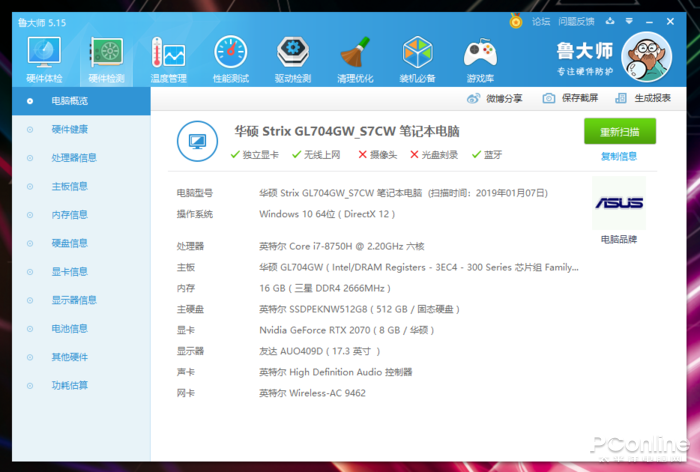700x472 pixels.
Task: Click the 生成报表 report icon
Action: [621, 98]
